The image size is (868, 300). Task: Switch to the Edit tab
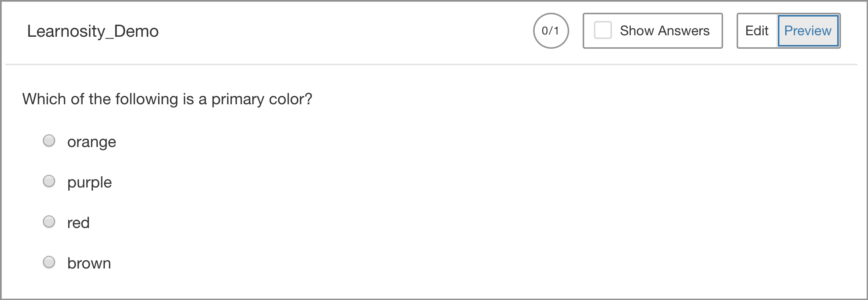[x=757, y=31]
